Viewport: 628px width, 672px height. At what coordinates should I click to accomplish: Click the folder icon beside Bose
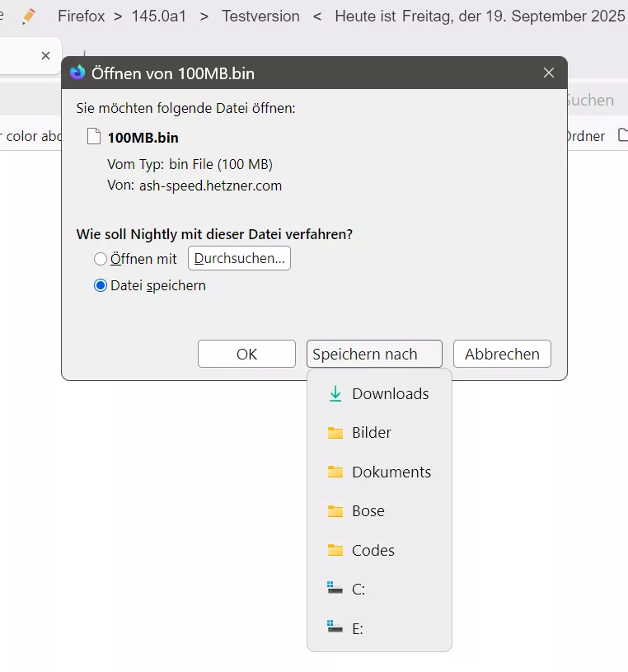click(335, 511)
